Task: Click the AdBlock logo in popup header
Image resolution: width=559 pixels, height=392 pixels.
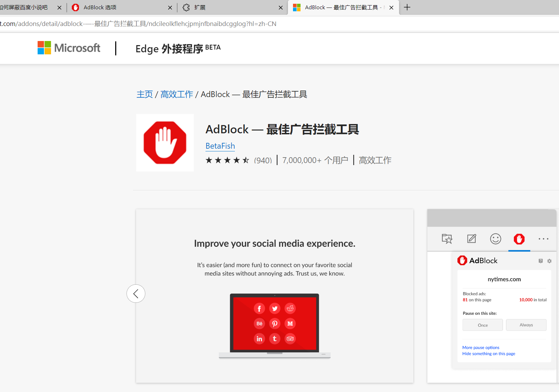Action: (x=477, y=260)
